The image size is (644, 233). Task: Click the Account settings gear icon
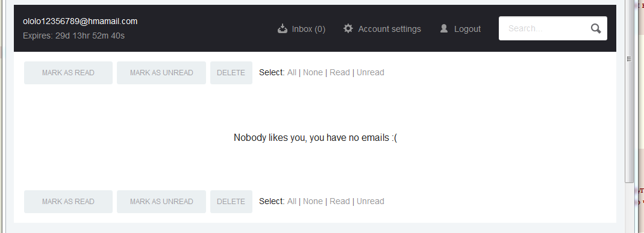(348, 28)
